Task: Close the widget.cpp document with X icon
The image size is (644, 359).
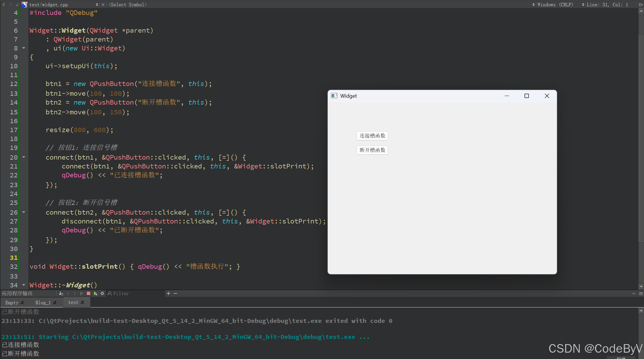Action: 103,5
